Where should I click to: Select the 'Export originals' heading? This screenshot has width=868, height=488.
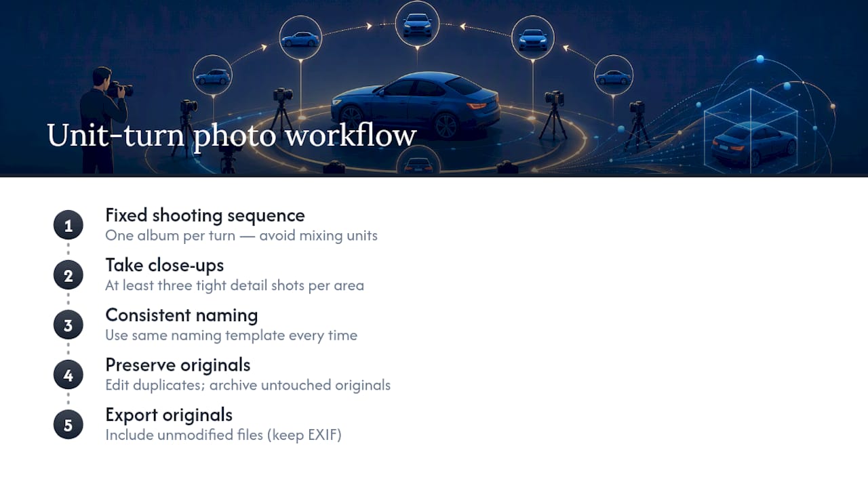[169, 415]
